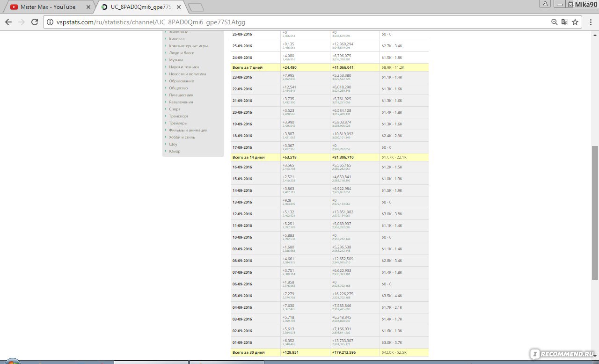
Task: Click the $17.7K - 22.1K earnings cell
Action: coord(394,157)
